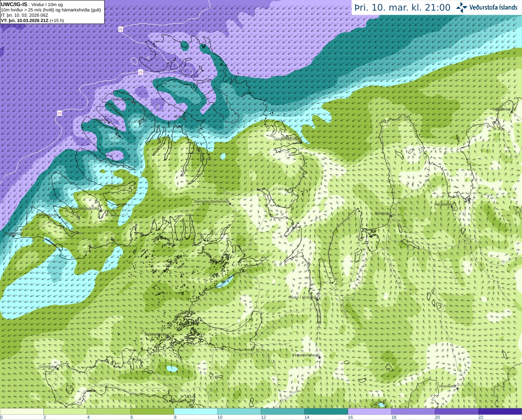Click the 0–2 m/s palest legend swatch

click(x=22, y=411)
